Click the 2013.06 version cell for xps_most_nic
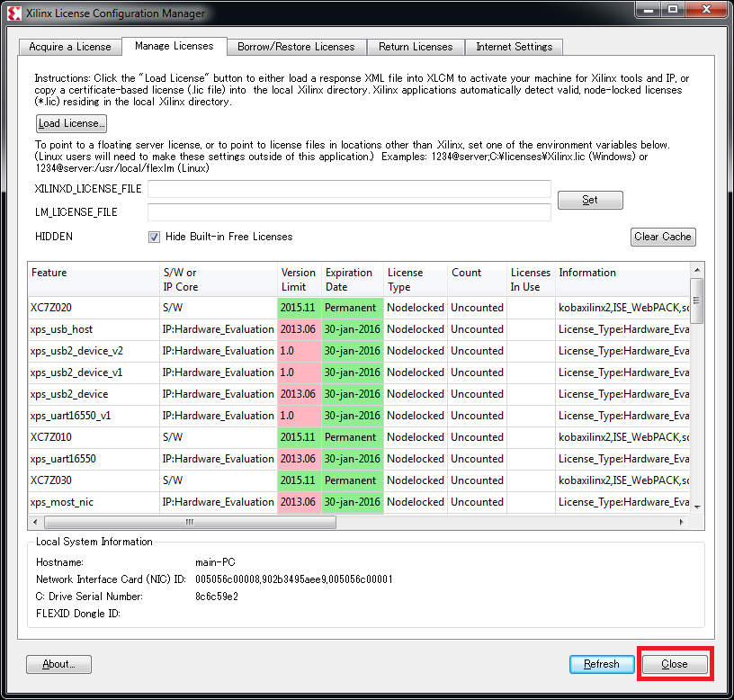The image size is (734, 700). pos(300,502)
